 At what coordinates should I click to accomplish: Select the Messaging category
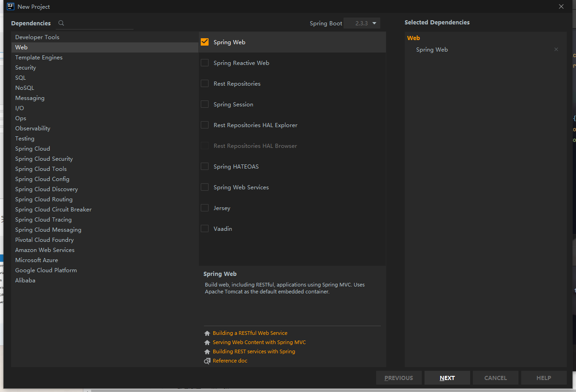tap(105, 98)
